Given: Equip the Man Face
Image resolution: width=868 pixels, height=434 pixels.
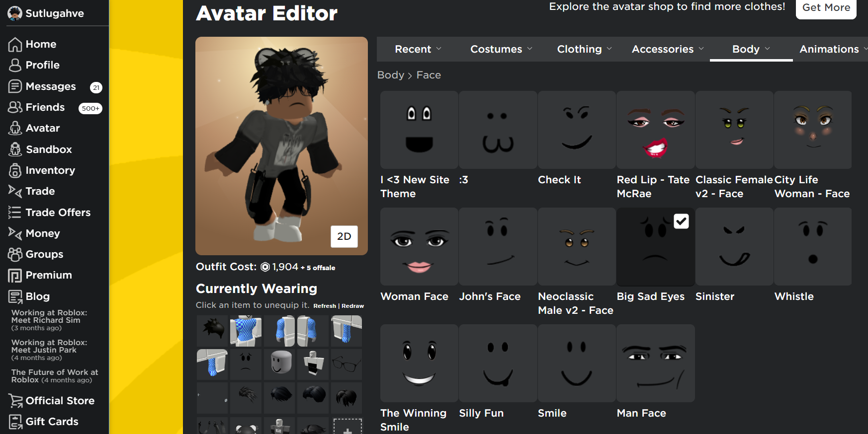Looking at the screenshot, I should (655, 363).
